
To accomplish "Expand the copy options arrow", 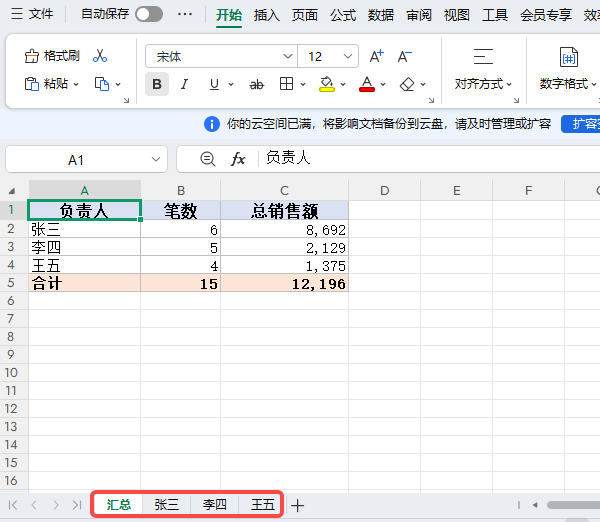I will [118, 84].
